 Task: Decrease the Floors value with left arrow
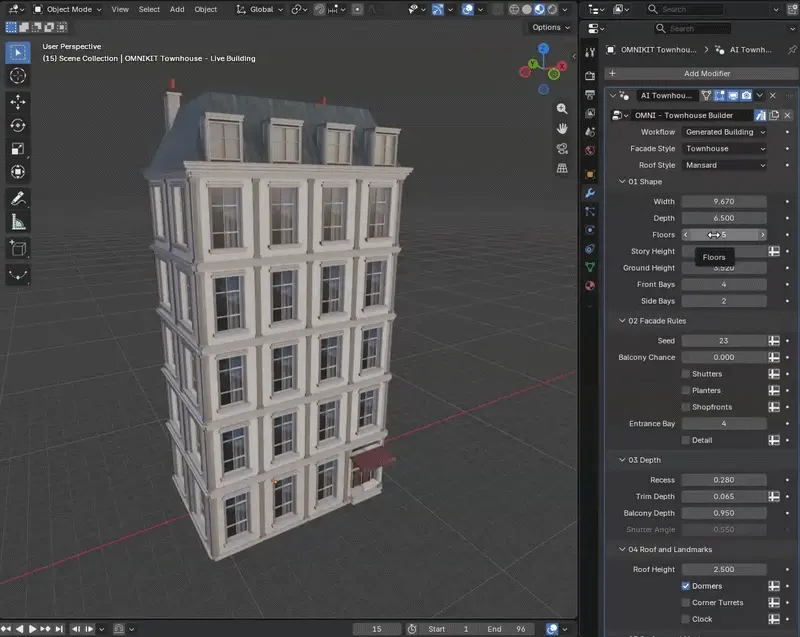tap(686, 235)
